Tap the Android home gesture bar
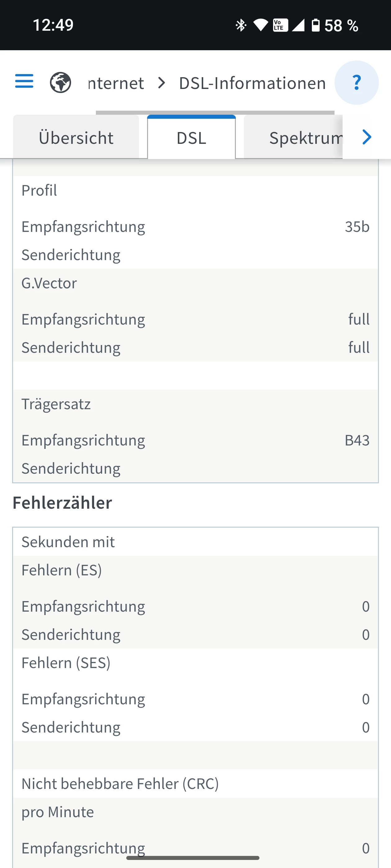 click(x=193, y=857)
